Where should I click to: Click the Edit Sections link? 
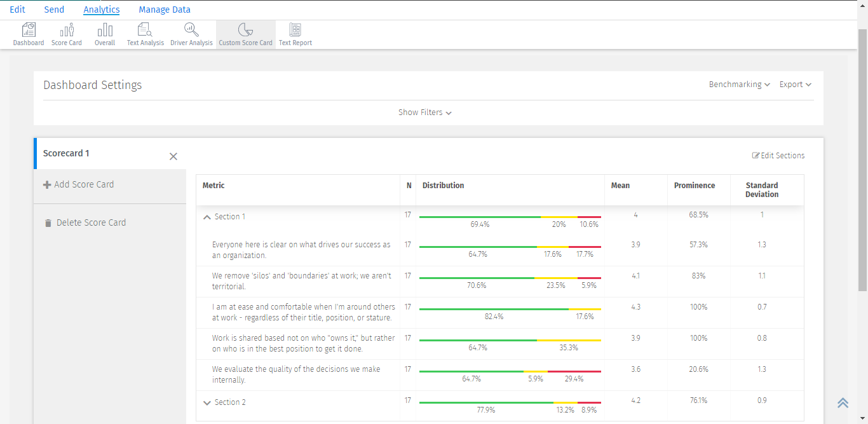point(778,156)
